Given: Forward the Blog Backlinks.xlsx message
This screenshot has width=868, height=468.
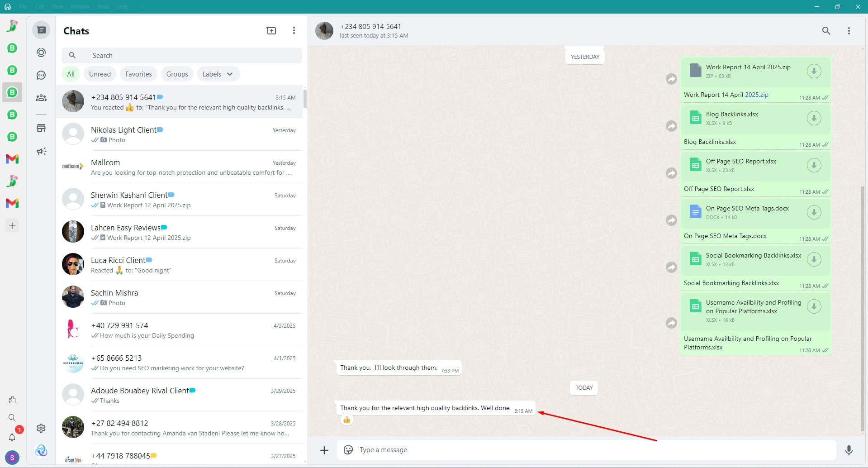Looking at the screenshot, I should pos(671,126).
